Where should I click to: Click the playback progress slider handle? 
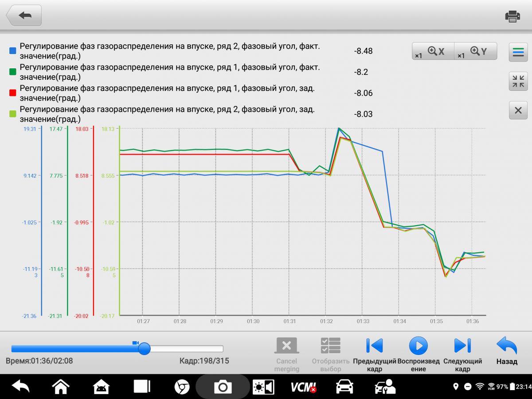click(x=144, y=349)
